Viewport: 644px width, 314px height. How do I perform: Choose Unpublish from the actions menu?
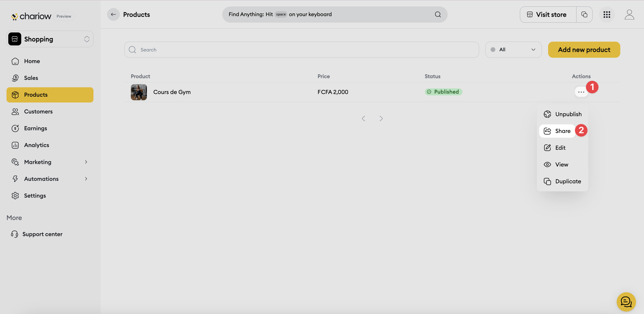tap(563, 114)
